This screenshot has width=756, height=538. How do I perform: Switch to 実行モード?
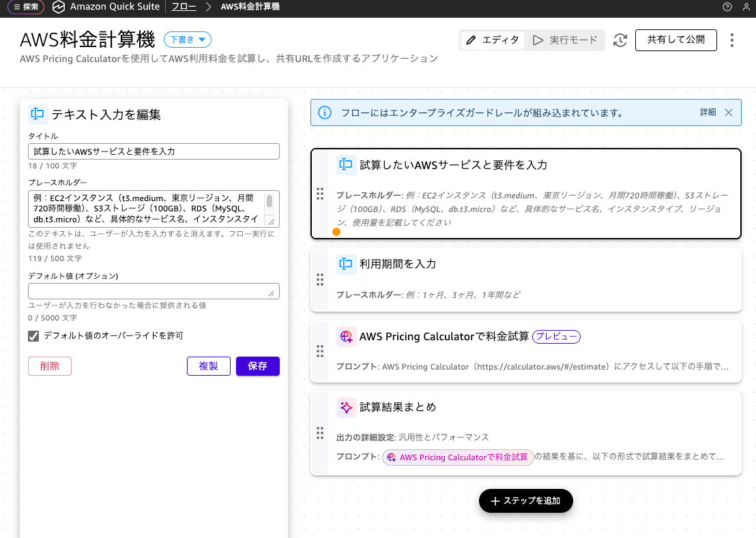566,40
